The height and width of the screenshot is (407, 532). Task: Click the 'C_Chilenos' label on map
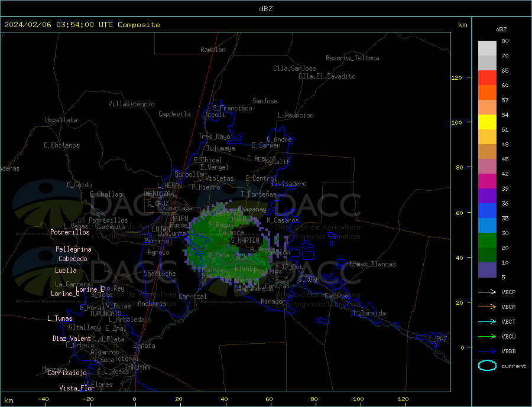pos(61,145)
